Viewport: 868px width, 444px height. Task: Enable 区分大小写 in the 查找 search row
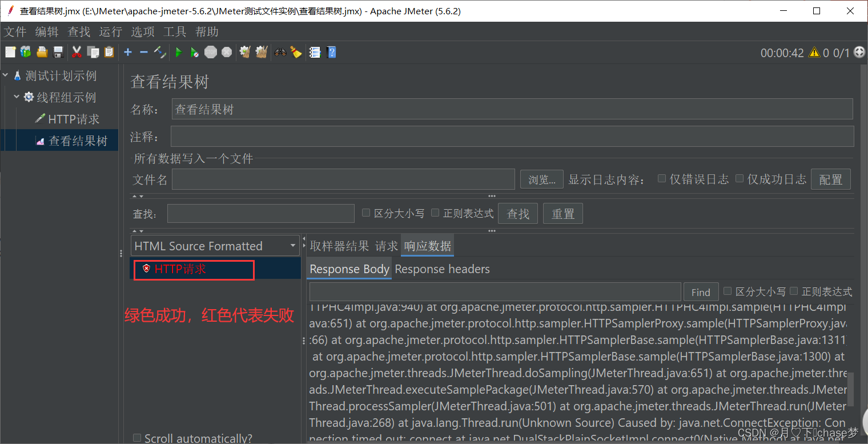coord(367,213)
